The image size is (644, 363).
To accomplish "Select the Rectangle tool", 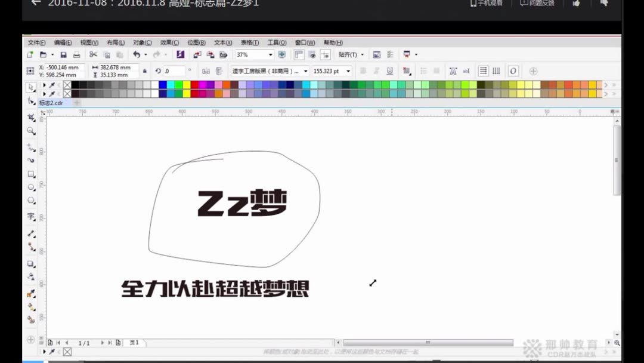I will [31, 174].
